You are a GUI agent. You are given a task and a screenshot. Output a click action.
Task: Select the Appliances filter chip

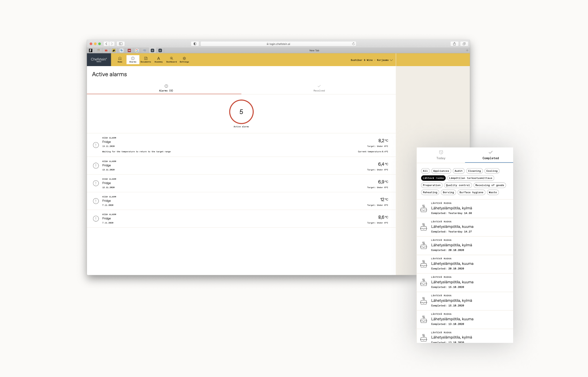pos(441,171)
